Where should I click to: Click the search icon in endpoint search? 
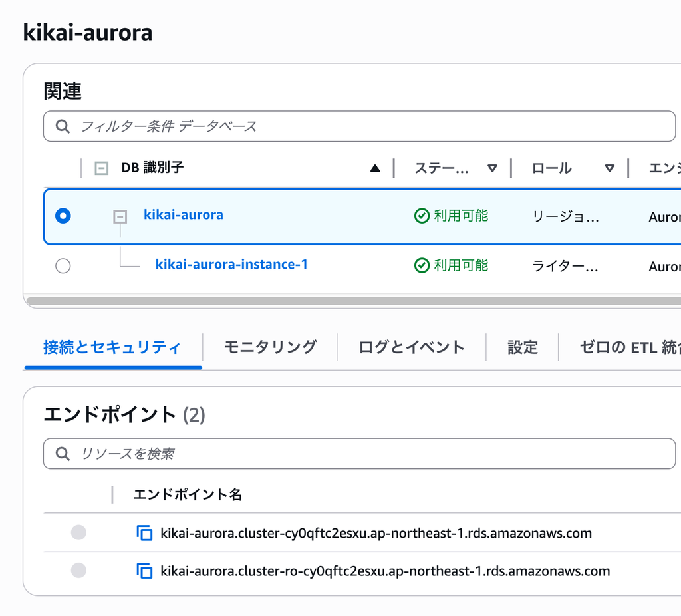click(63, 454)
